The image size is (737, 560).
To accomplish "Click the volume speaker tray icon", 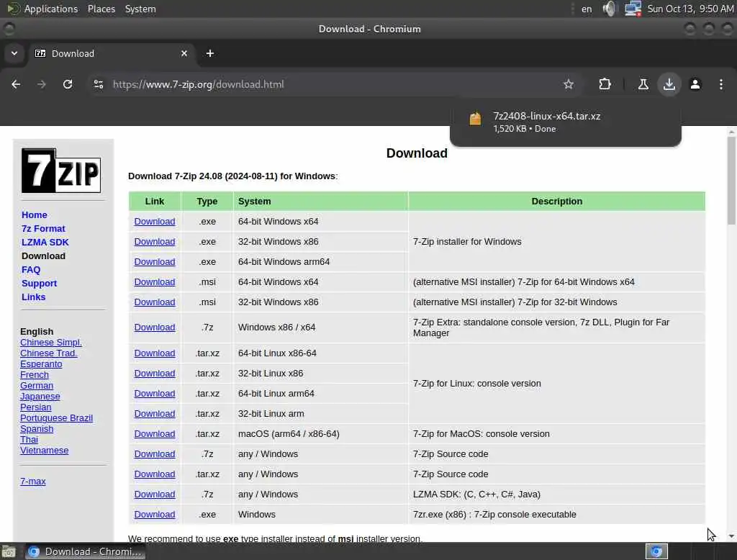I will pyautogui.click(x=609, y=9).
